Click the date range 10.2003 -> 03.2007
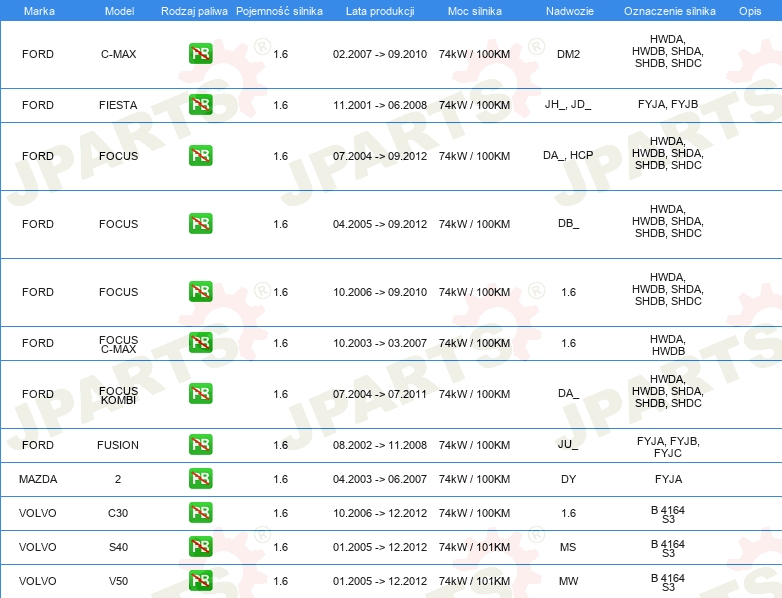This screenshot has width=782, height=598. click(380, 343)
